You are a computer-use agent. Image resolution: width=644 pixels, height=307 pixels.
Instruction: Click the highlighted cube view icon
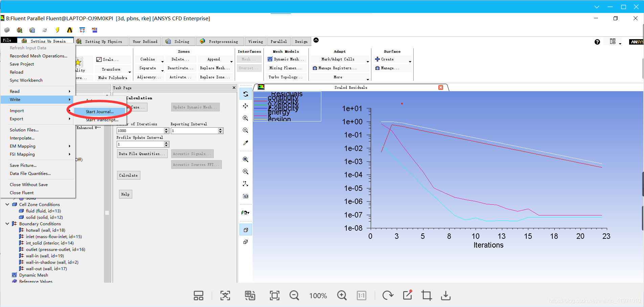click(246, 230)
